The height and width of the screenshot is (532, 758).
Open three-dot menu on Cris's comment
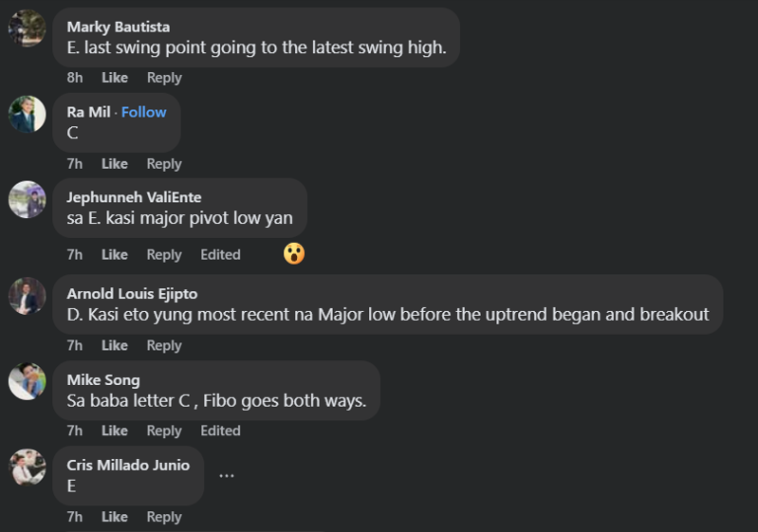click(x=226, y=475)
